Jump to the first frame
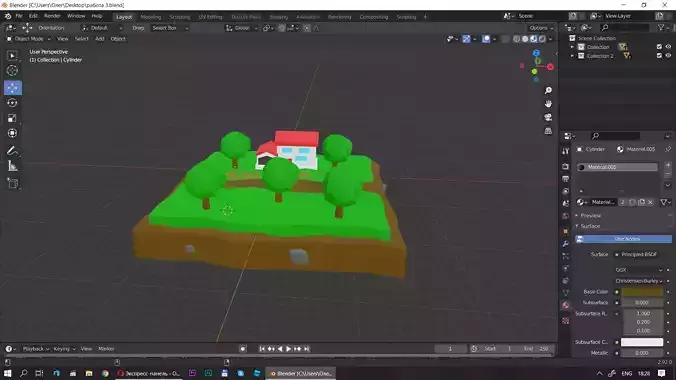676x380 pixels. [x=262, y=349]
